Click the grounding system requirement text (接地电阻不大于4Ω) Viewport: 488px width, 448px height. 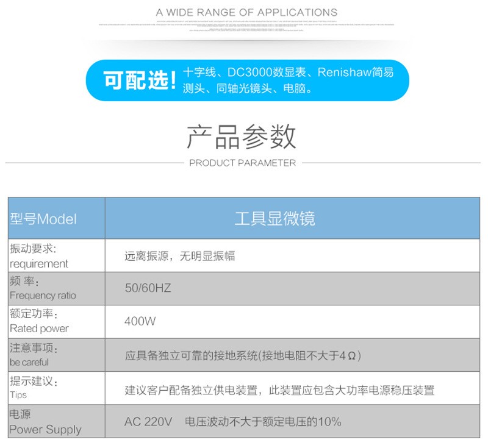[247, 355]
